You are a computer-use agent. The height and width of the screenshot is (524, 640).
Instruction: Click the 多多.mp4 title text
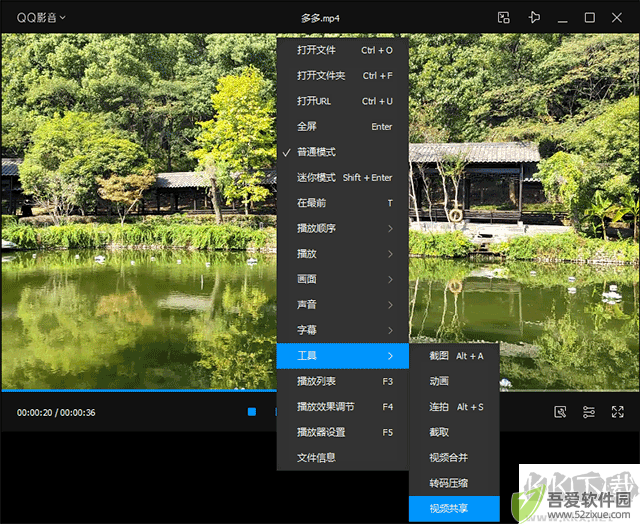pyautogui.click(x=320, y=18)
